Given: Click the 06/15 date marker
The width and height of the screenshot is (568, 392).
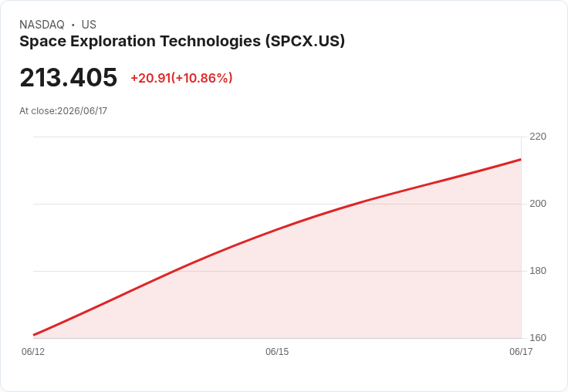Looking at the screenshot, I should 277,351.
